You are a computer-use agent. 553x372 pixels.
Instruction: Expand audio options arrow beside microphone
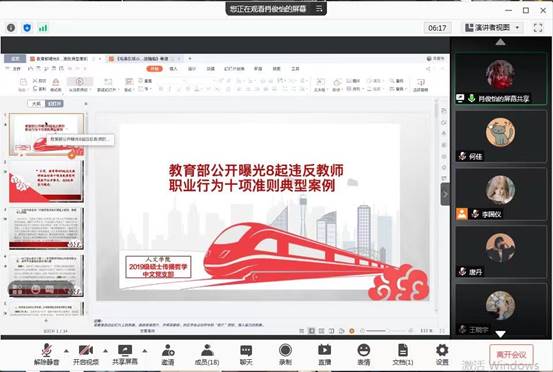pyautogui.click(x=66, y=350)
